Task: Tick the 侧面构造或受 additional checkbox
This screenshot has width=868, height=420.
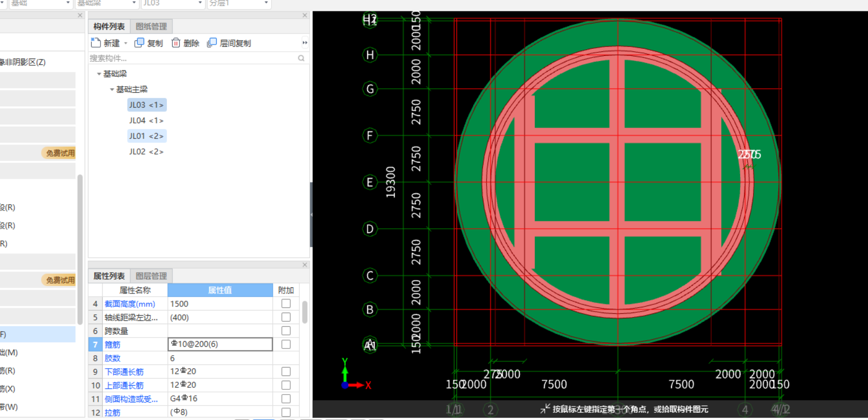Action: coord(286,398)
